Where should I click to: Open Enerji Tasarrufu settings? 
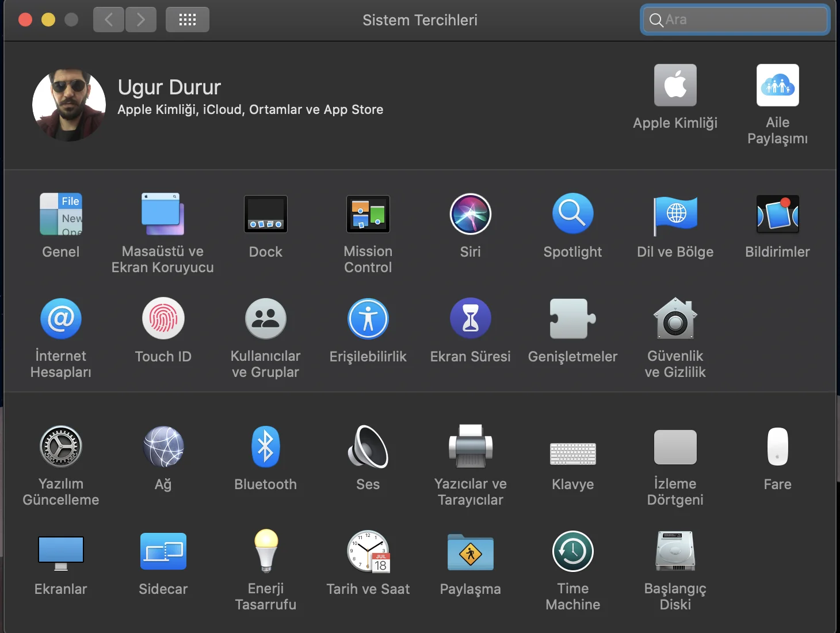pos(265,552)
